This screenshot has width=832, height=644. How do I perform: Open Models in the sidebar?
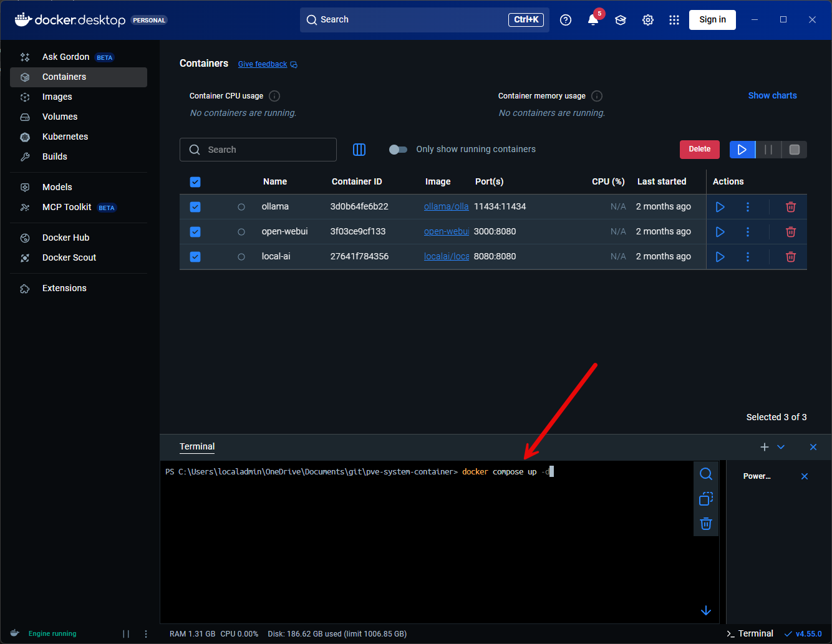pos(79,188)
